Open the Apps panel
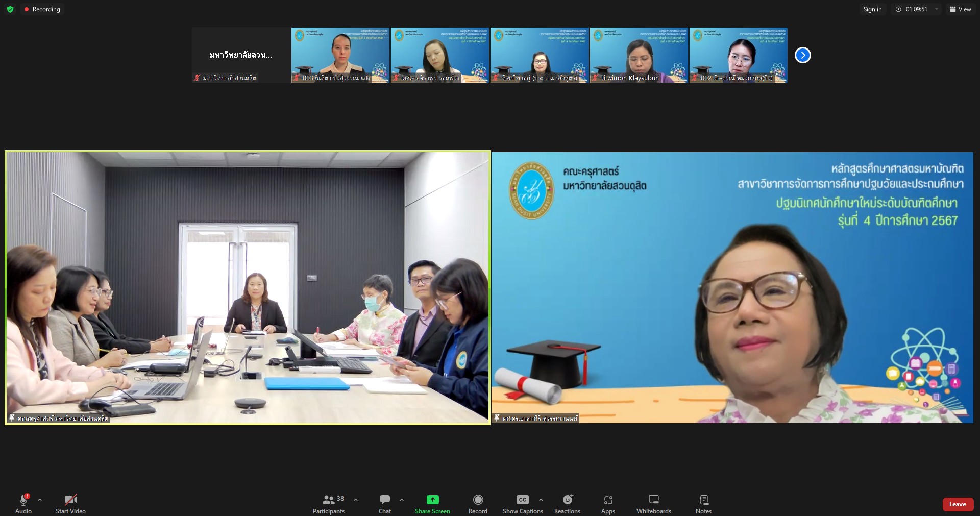 pyautogui.click(x=608, y=504)
